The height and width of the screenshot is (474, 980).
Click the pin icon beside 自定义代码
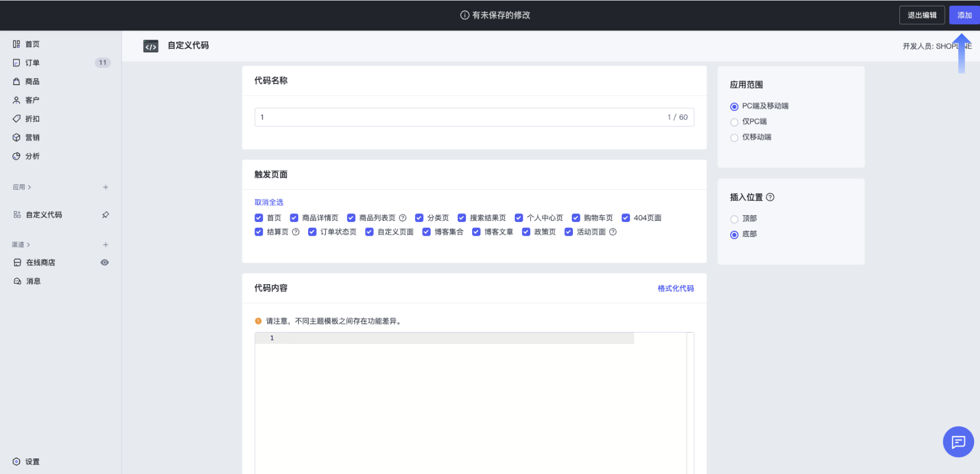click(x=105, y=215)
